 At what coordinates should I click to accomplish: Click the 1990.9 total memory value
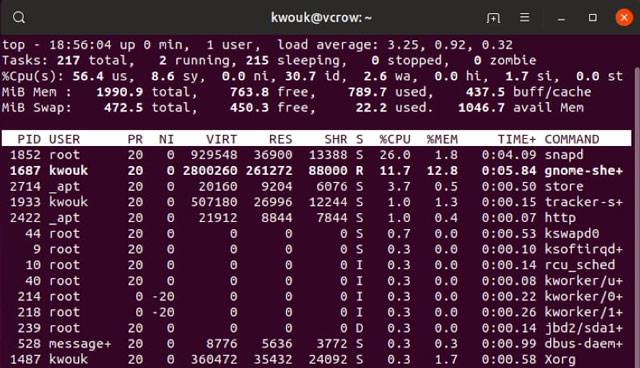point(120,92)
